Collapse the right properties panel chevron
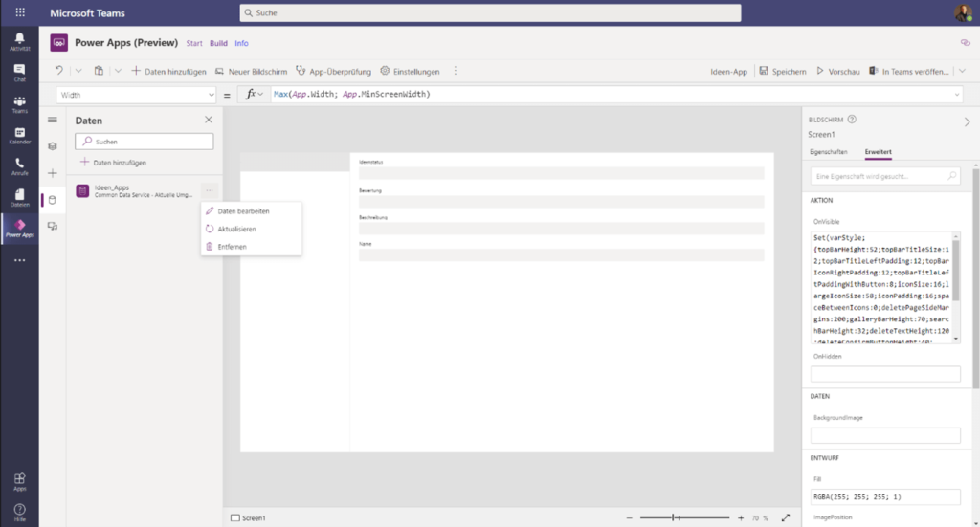 pos(967,121)
